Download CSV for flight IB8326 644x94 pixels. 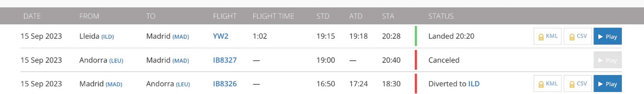578,84
